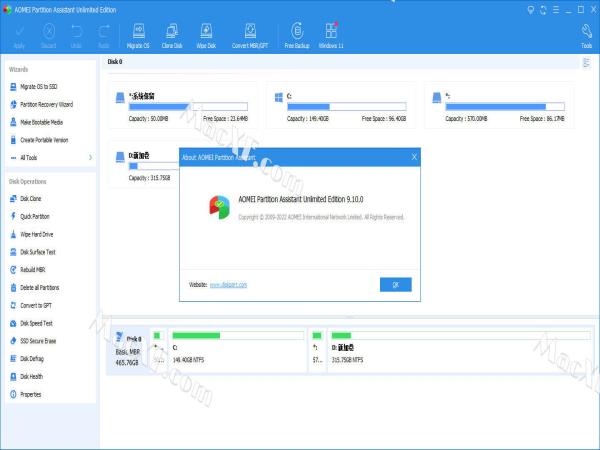The width and height of the screenshot is (600, 450).
Task: Click the D: partition card icon
Action: click(x=120, y=157)
